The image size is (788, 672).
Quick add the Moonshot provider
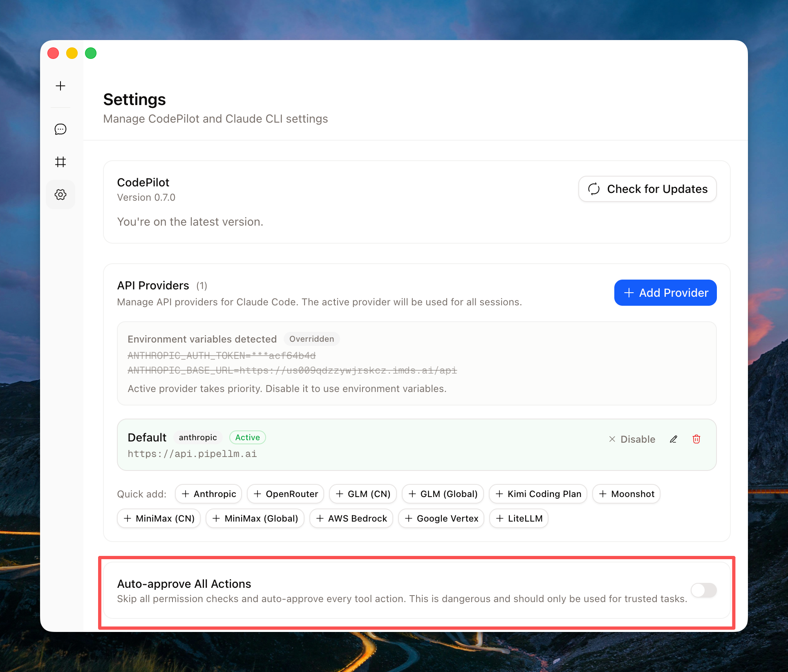[626, 494]
